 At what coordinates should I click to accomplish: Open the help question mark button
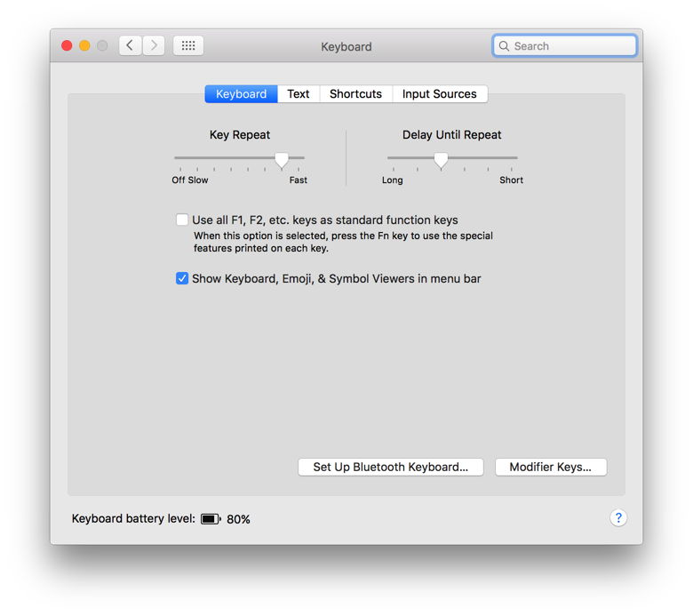click(618, 518)
